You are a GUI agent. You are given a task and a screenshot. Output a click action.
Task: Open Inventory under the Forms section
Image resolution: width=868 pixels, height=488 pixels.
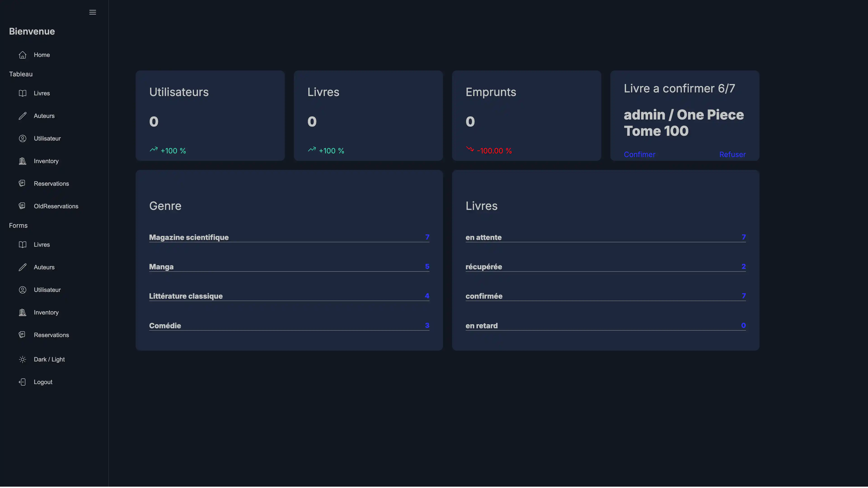click(x=46, y=312)
